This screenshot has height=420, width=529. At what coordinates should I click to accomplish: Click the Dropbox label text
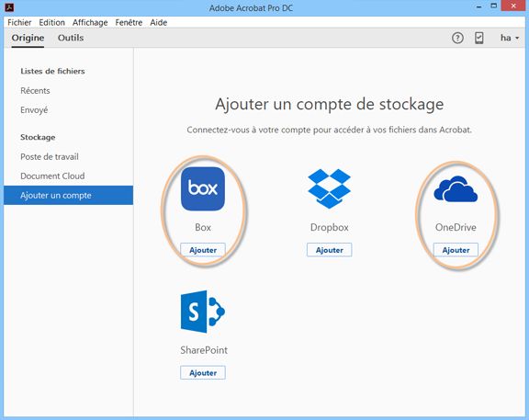[x=330, y=228]
